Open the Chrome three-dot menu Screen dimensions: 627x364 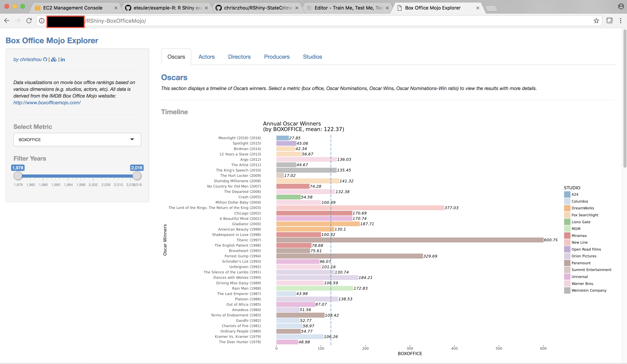620,21
